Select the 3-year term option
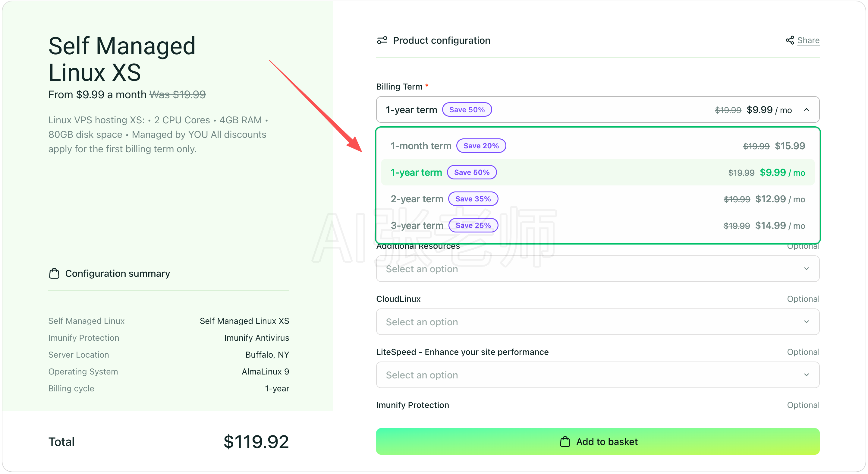 click(x=597, y=225)
